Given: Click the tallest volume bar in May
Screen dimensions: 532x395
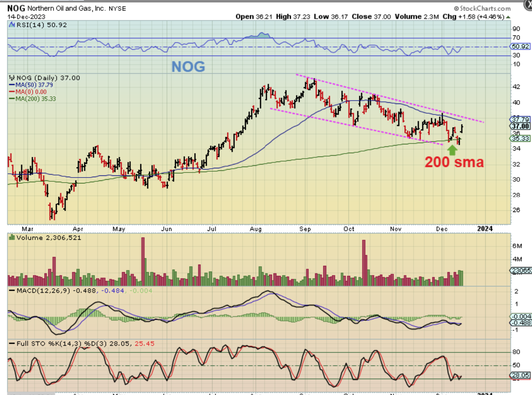Looking at the screenshot, I should [x=143, y=262].
